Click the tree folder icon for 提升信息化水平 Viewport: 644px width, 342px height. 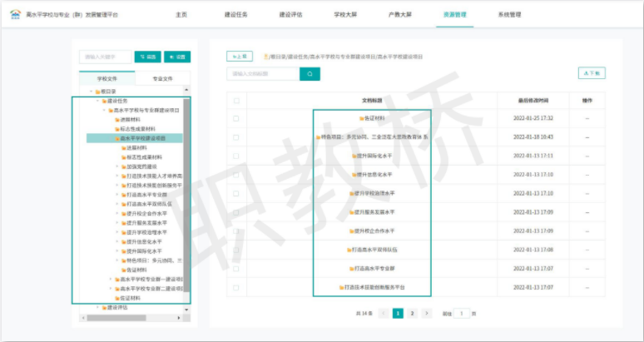click(x=124, y=242)
